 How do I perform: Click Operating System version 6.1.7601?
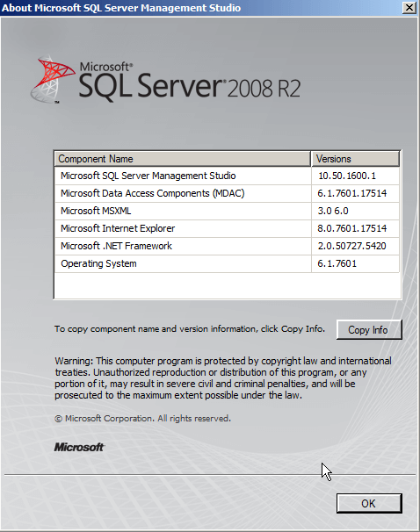click(337, 264)
